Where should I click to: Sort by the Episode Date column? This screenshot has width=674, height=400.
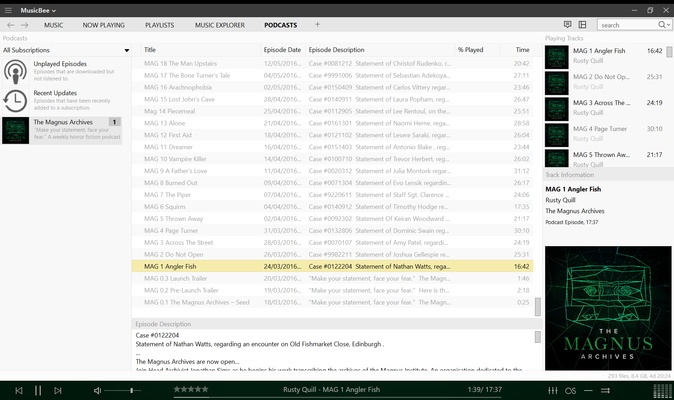pyautogui.click(x=282, y=50)
